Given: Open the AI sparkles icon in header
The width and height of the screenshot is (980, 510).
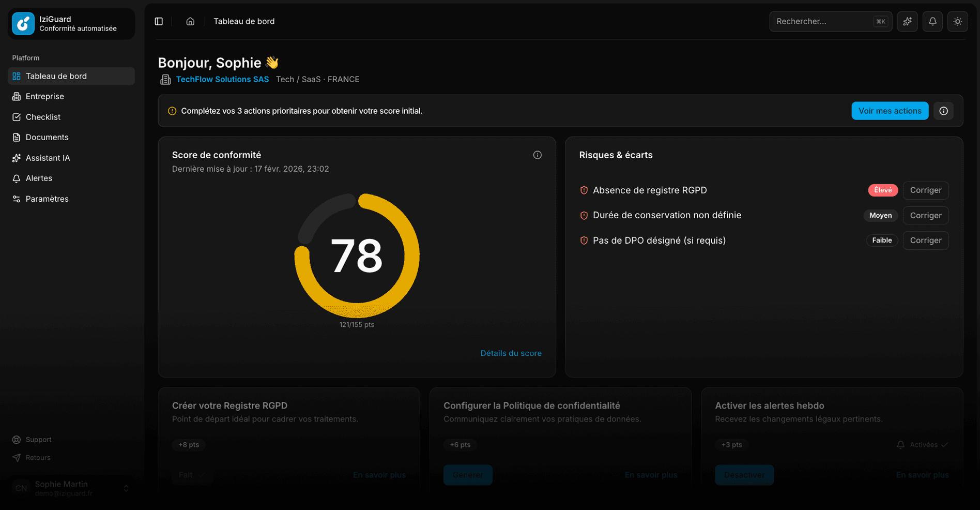Looking at the screenshot, I should 907,21.
